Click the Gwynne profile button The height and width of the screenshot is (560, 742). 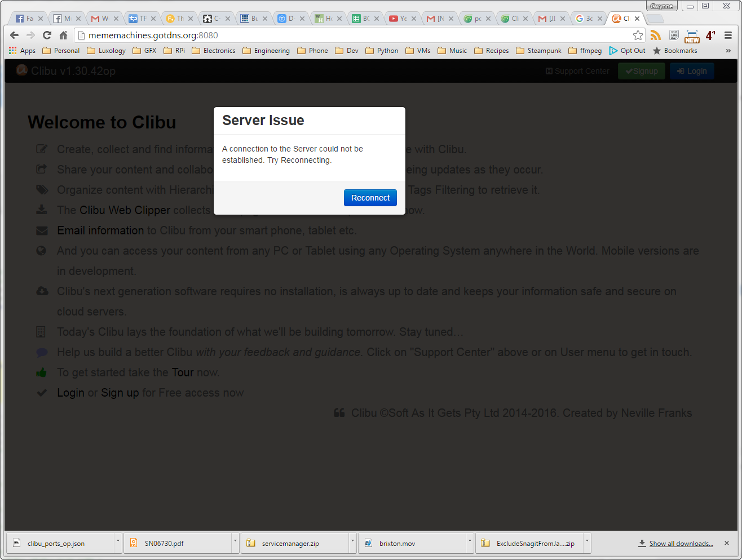(661, 6)
